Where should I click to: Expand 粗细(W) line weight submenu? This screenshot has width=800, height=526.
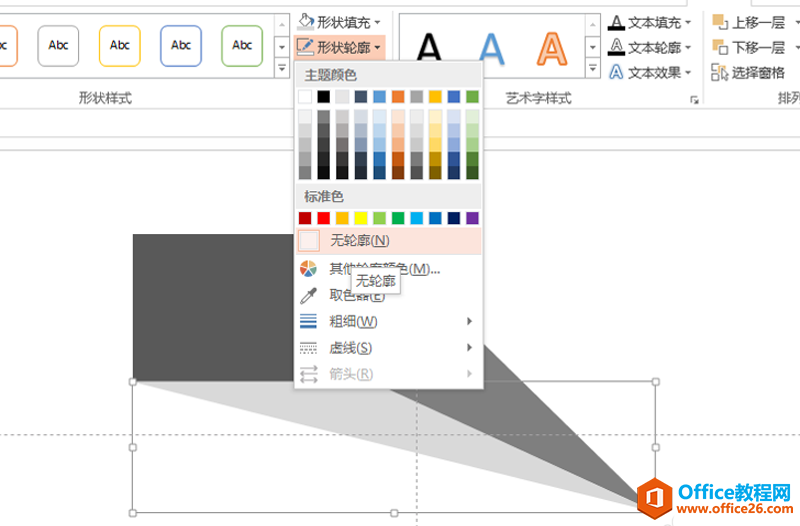point(389,321)
